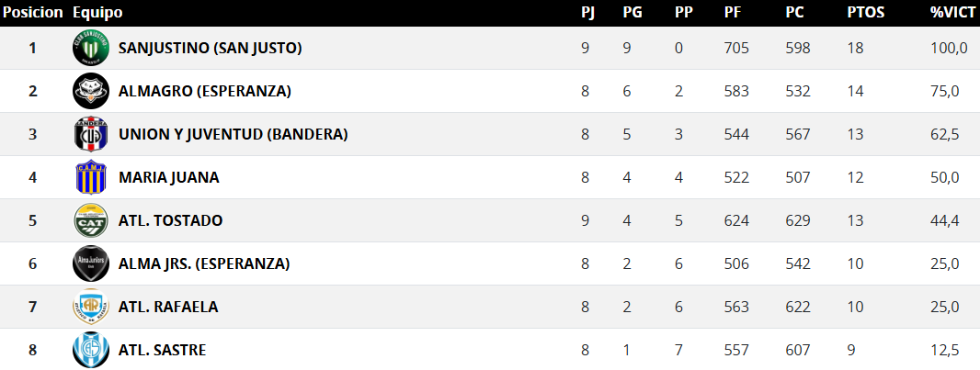Viewport: 980px width, 370px height.
Task: Click the Almagro team crest
Action: 91,91
